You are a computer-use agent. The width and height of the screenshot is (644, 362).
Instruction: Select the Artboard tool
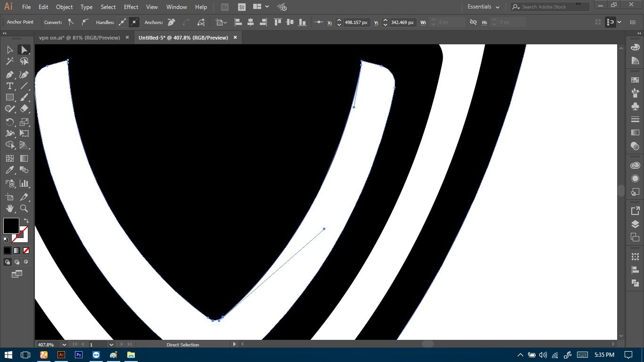[9, 197]
